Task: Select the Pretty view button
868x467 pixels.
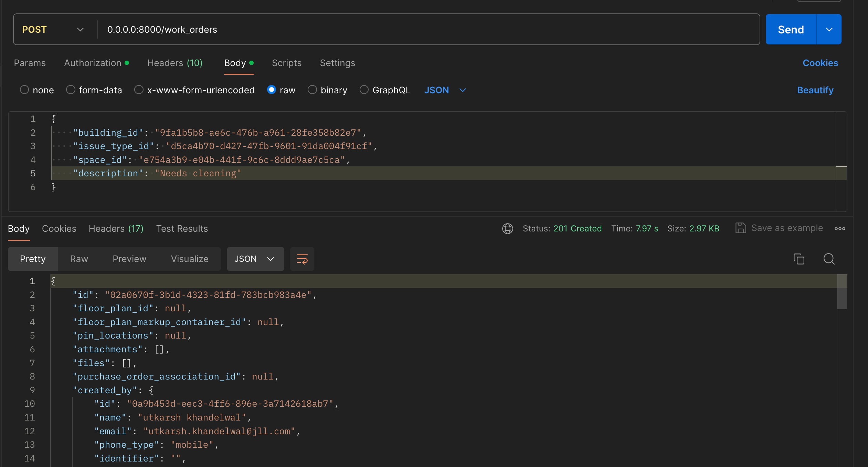Action: 33,259
